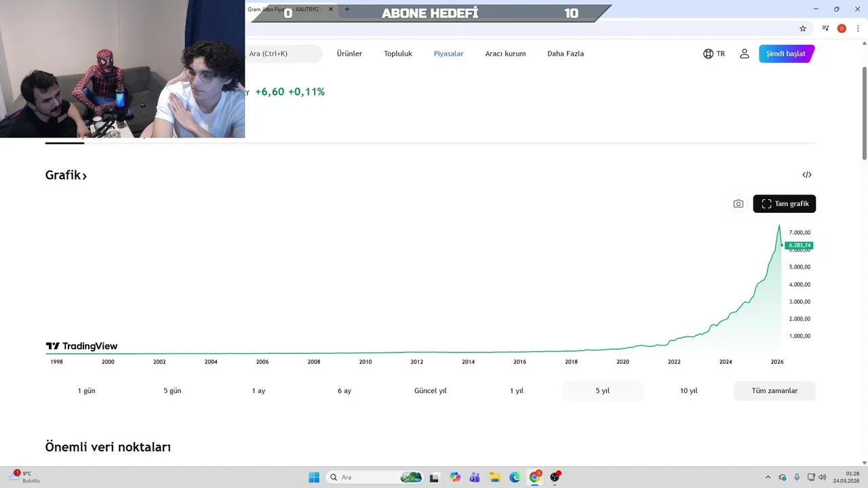Open the orange Chrome profile avatar

[x=842, y=28]
